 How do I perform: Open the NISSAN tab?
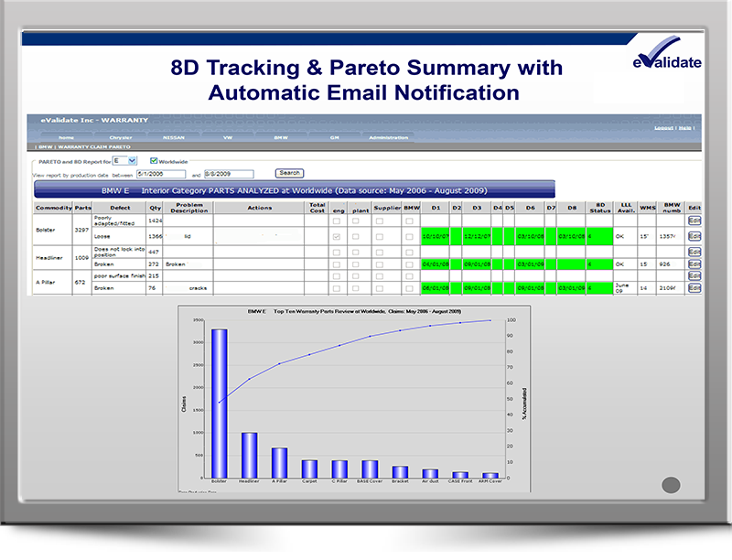174,137
